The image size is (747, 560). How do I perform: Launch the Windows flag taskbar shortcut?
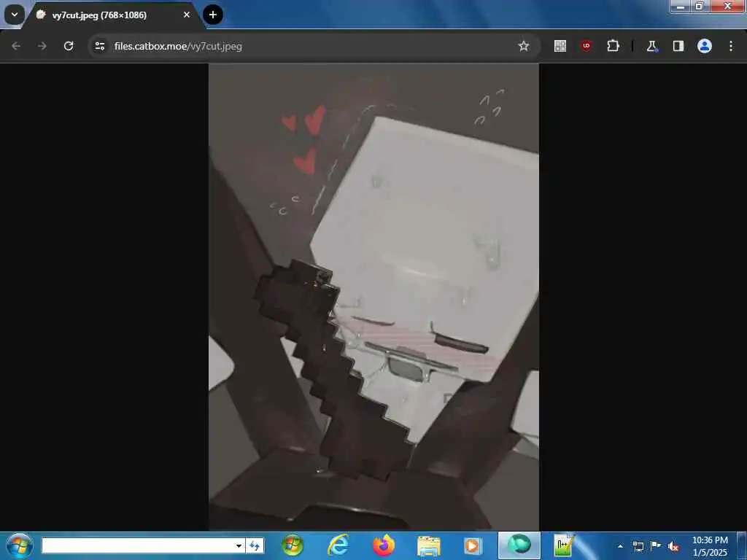coord(293,545)
